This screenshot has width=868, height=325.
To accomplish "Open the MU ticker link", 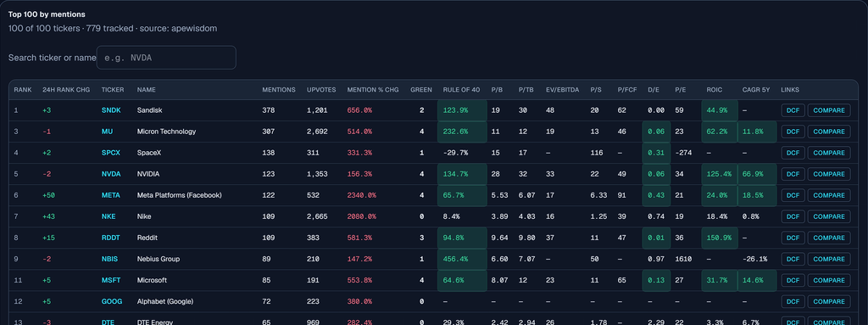I will tap(107, 132).
